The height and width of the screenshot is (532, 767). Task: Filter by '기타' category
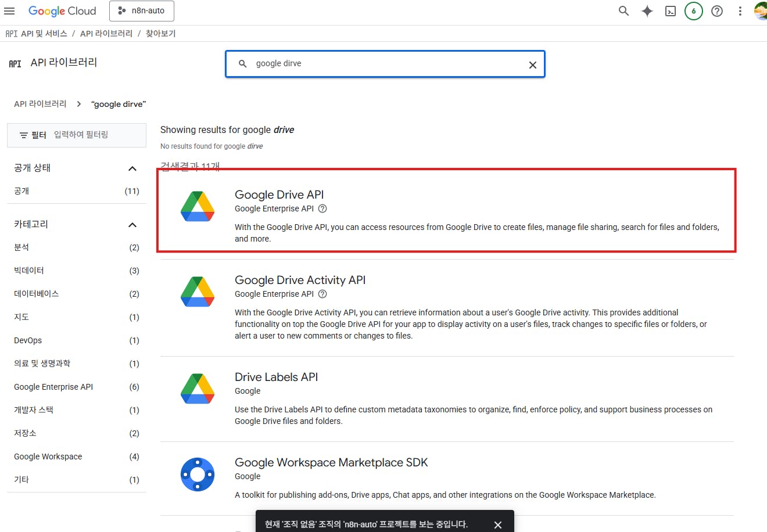[x=77, y=480]
